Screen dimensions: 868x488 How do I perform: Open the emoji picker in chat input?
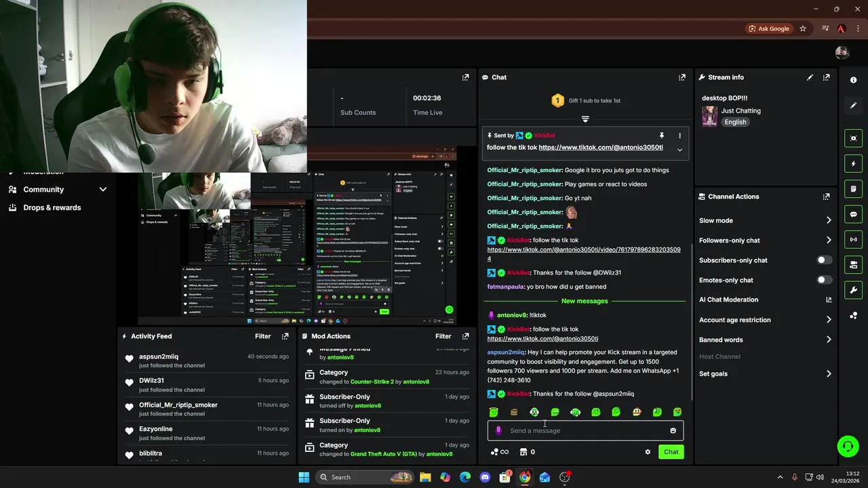pos(673,430)
